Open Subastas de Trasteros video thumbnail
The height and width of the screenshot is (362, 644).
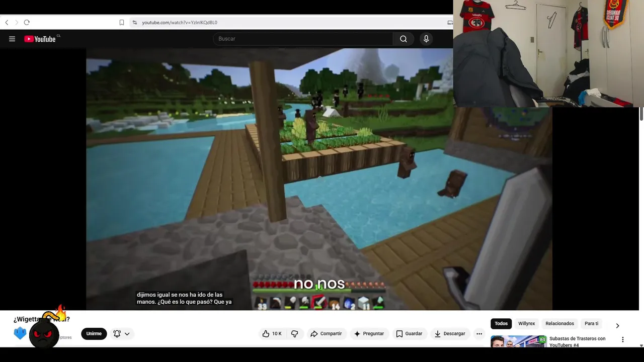coord(518,341)
